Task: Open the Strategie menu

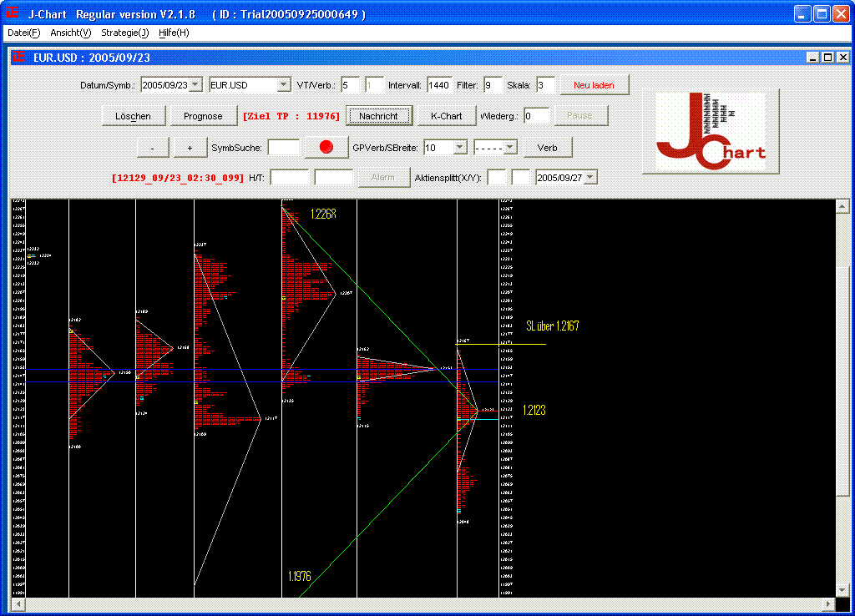Action: tap(124, 33)
